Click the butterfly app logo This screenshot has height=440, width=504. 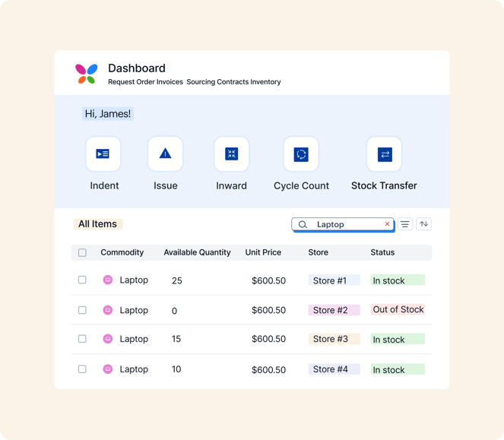87,74
